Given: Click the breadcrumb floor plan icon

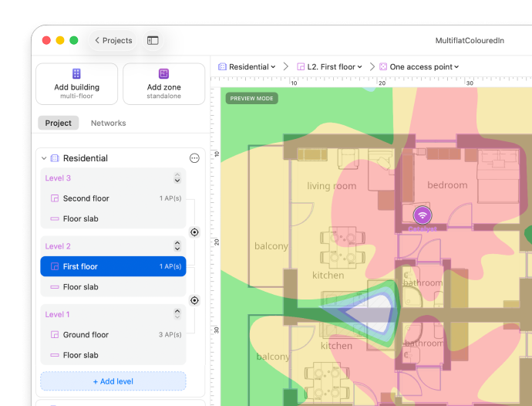Looking at the screenshot, I should (301, 66).
